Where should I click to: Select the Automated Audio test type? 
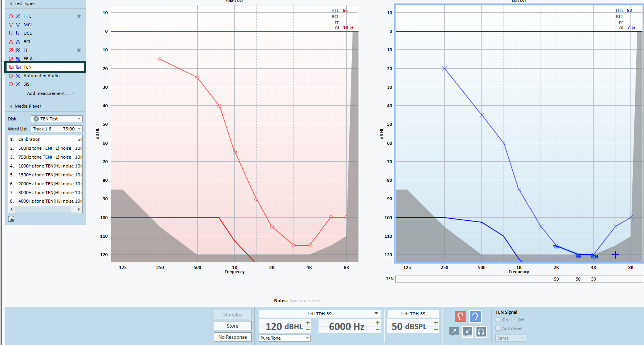point(41,76)
